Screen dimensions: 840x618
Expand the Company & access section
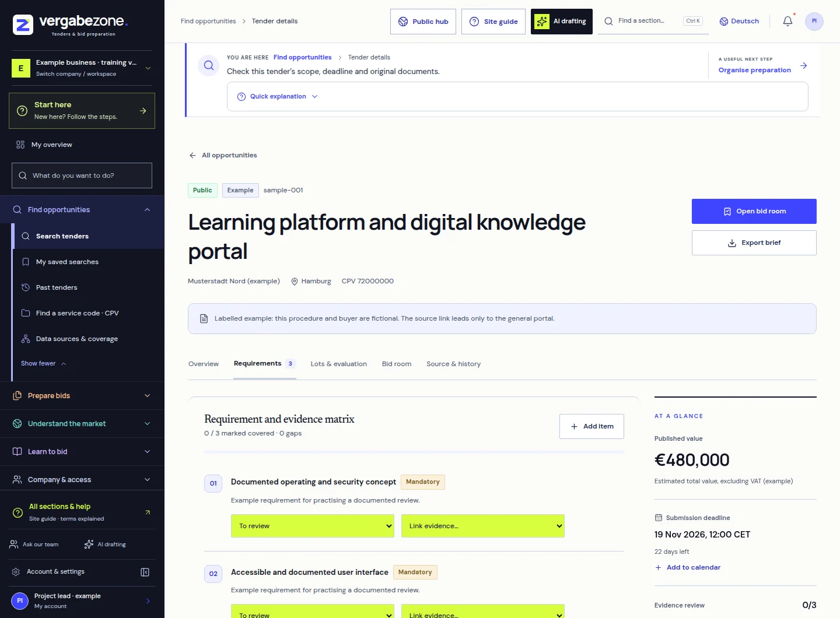[82, 480]
